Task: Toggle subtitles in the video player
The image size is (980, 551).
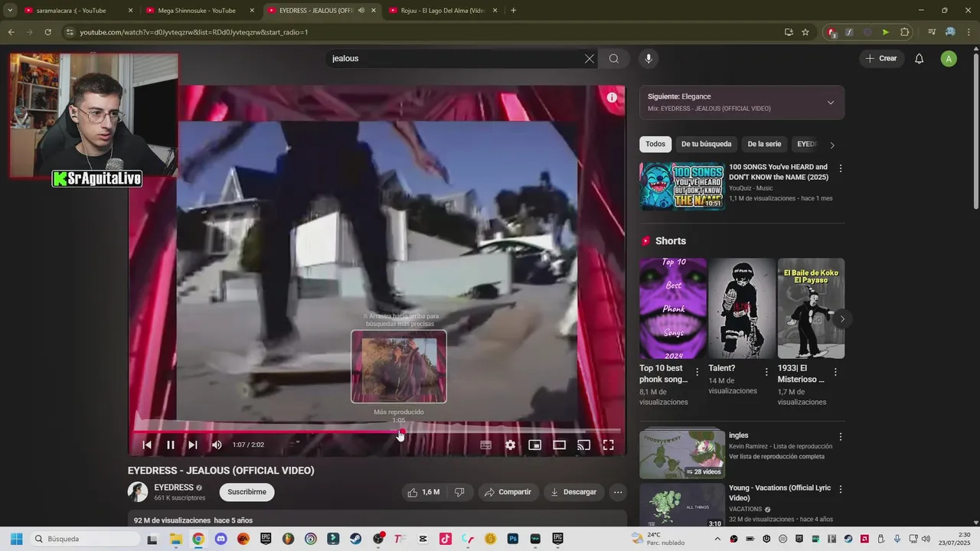Action: [x=485, y=445]
